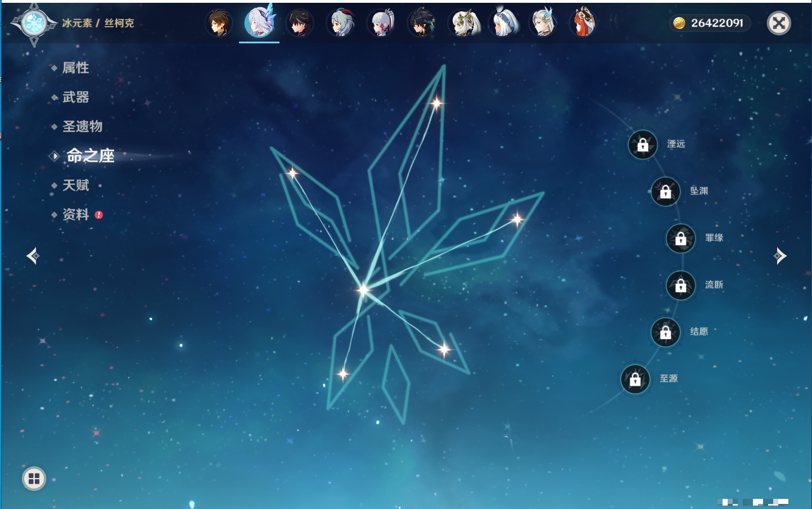Select Ganyu's blue-haired avatar with red horns
The width and height of the screenshot is (812, 509).
(341, 23)
